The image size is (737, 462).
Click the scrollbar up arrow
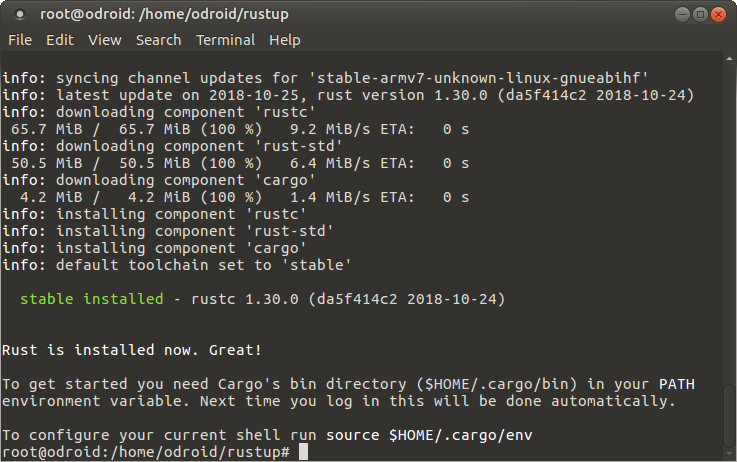click(729, 59)
